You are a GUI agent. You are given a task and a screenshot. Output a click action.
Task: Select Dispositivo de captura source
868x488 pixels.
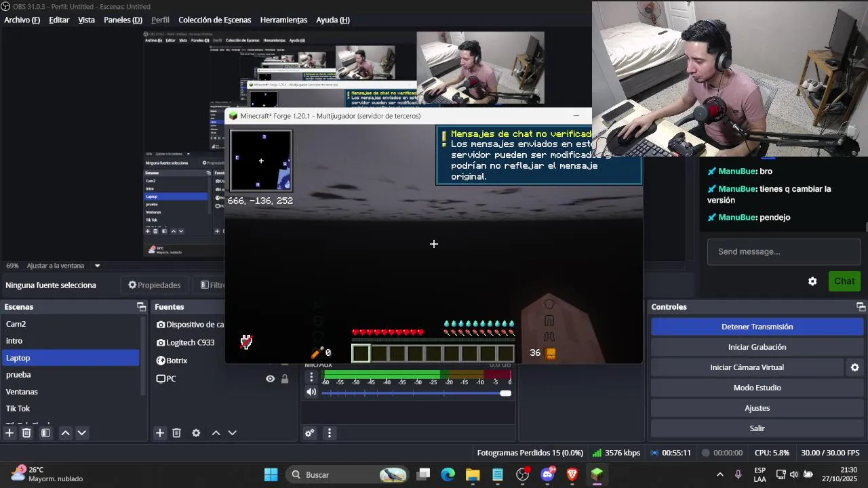191,325
